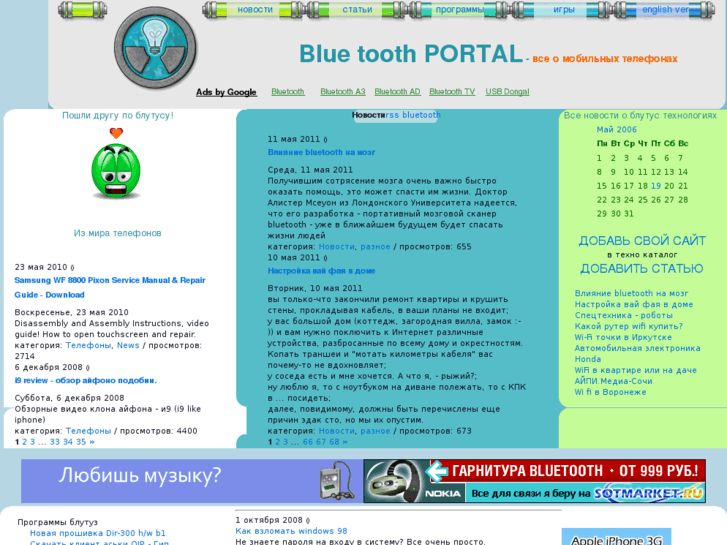727x545 pixels.
Task: Open the игры menu tab
Action: [x=563, y=9]
